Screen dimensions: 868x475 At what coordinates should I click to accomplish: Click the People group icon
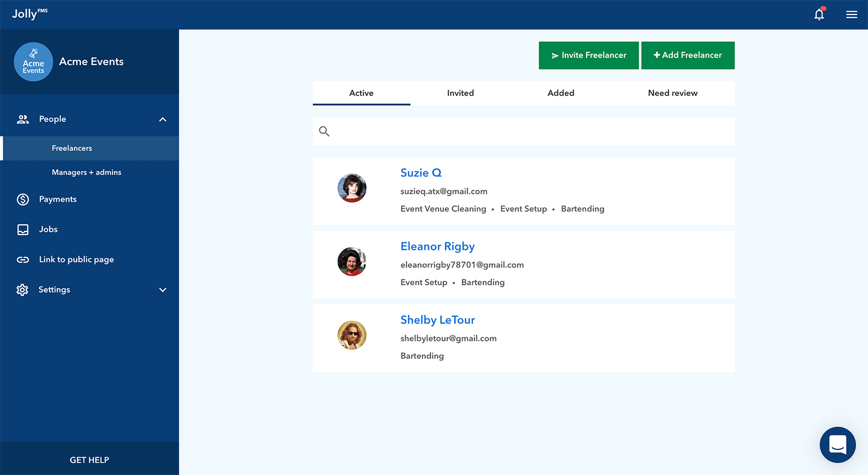click(23, 119)
